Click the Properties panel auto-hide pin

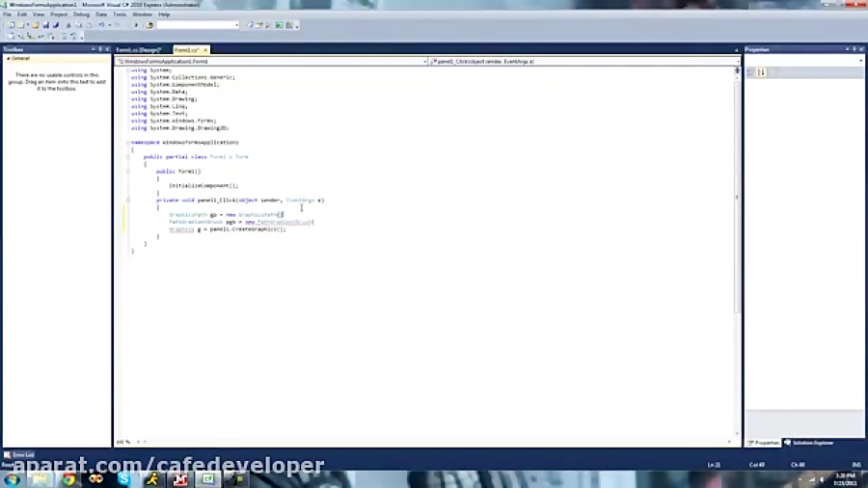click(854, 49)
